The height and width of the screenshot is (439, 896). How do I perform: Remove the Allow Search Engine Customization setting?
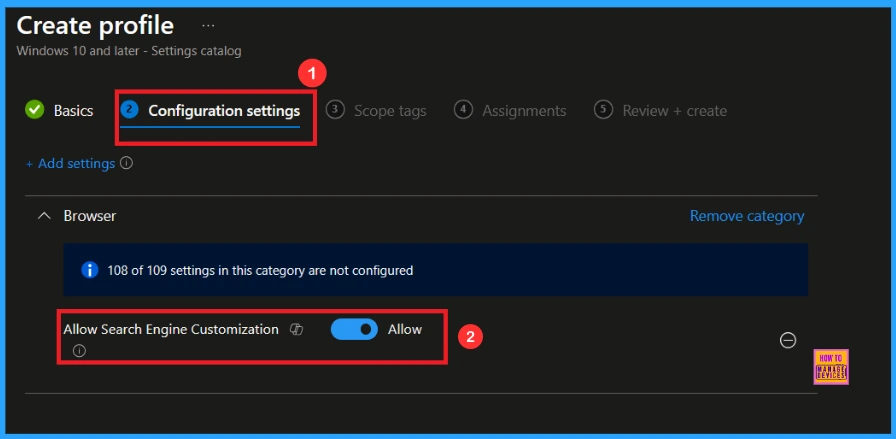click(x=788, y=341)
